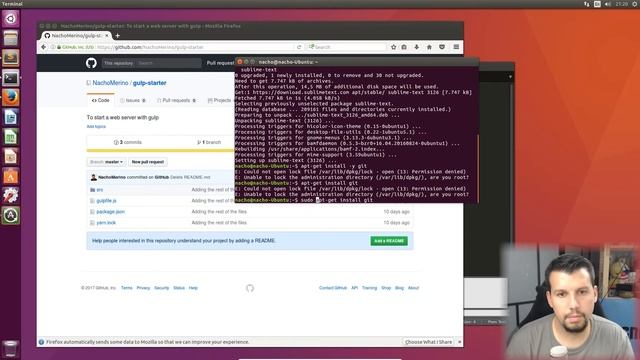Open the power gear menu in top panel

point(636,4)
